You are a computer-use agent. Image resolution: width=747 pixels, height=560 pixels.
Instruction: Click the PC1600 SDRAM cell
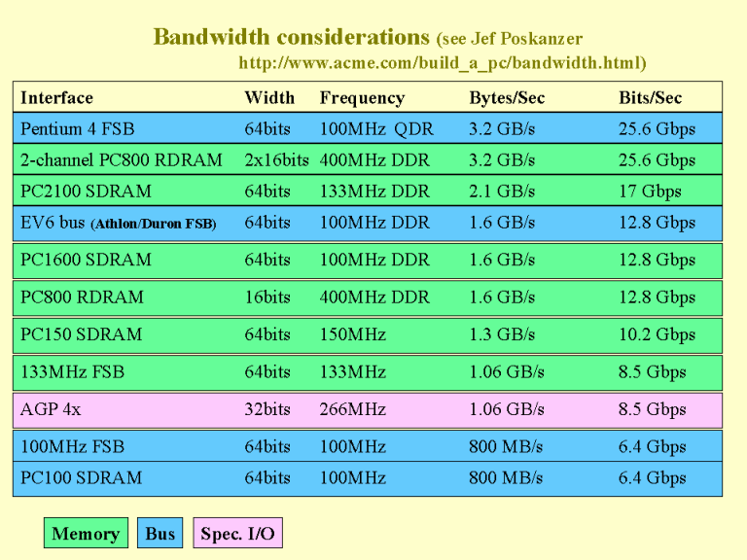point(86,260)
